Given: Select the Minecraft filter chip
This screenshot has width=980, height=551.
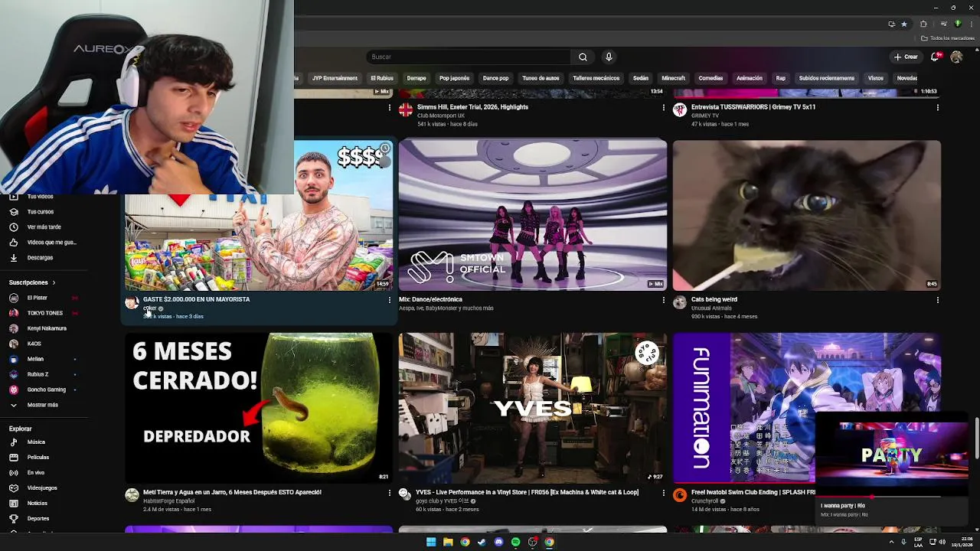Looking at the screenshot, I should pos(674,78).
